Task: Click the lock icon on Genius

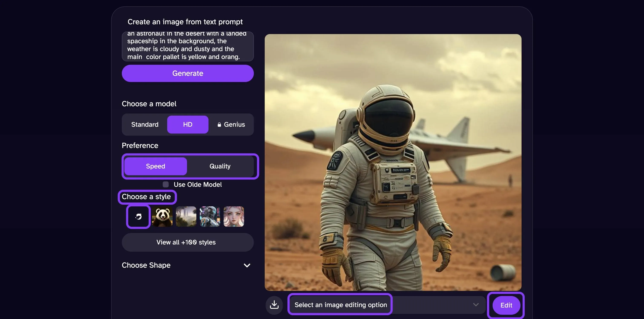Action: [x=219, y=125]
